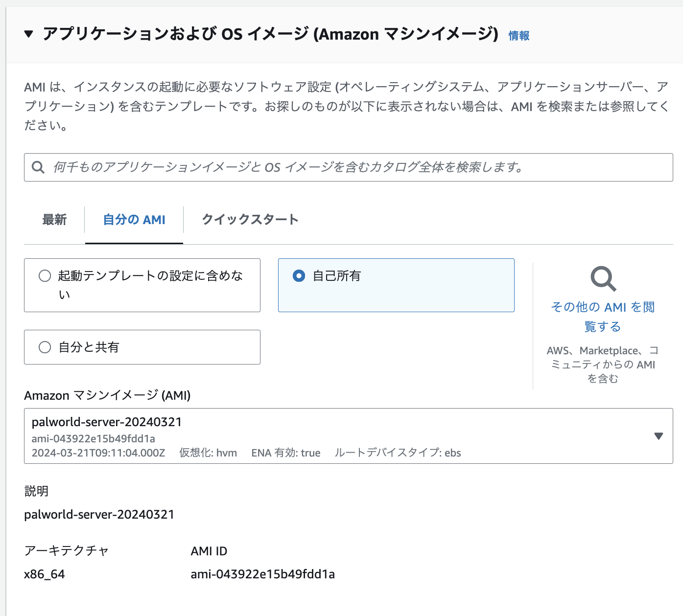Click the AMI dropdown caret arrow
The image size is (683, 616).
[659, 436]
